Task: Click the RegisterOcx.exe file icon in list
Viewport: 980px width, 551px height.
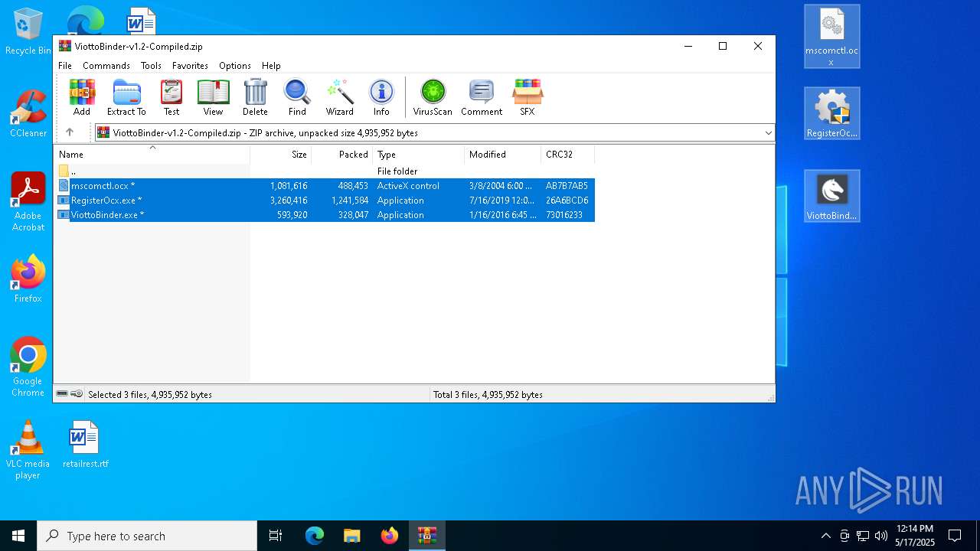Action: click(64, 201)
